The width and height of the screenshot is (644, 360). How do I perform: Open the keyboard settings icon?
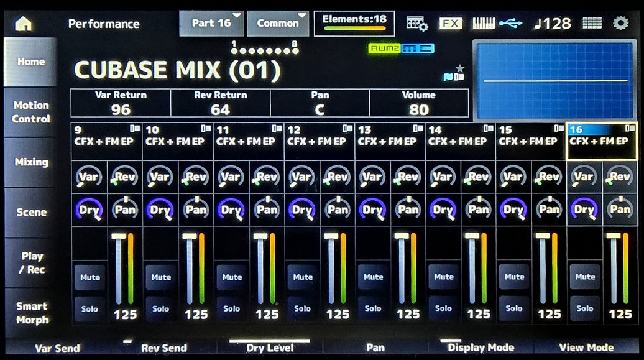[x=417, y=24]
